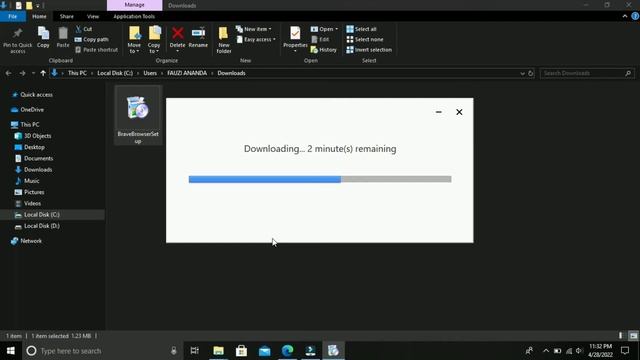Click the download progress bar
The image size is (640, 360).
click(x=320, y=179)
